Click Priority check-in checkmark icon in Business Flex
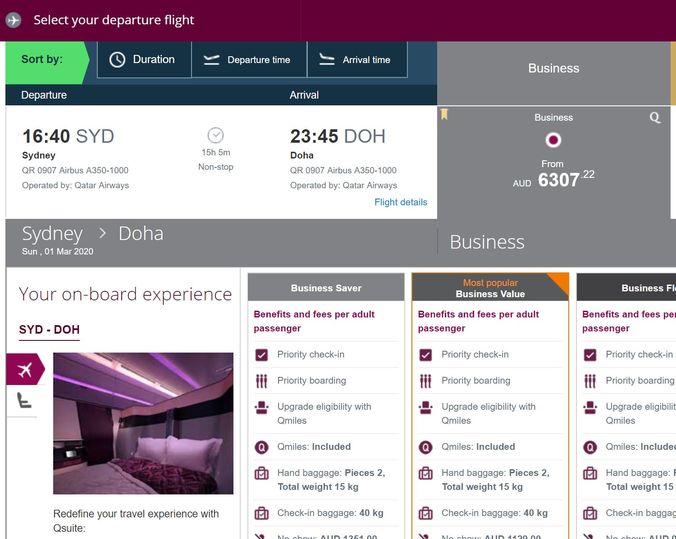The width and height of the screenshot is (676, 539). tap(590, 354)
